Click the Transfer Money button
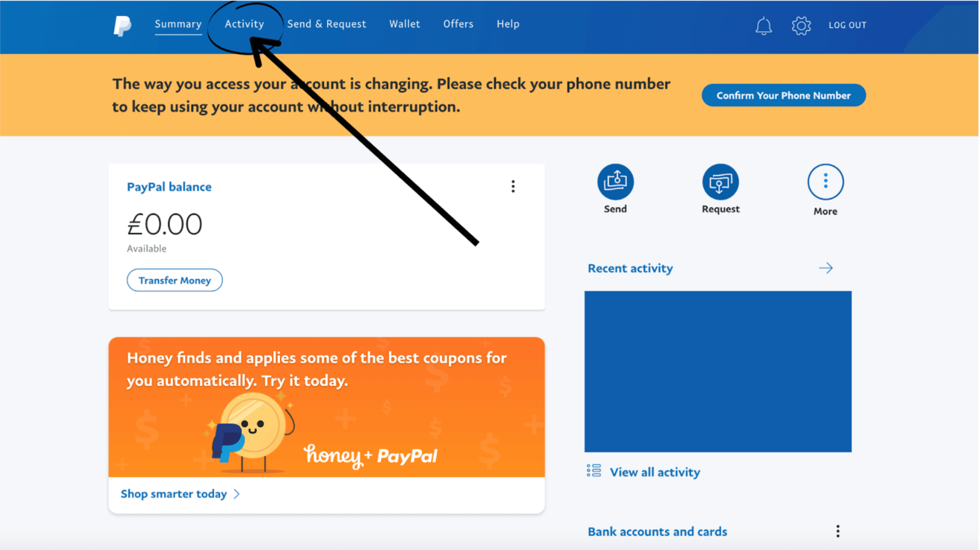This screenshot has width=980, height=550. (174, 280)
